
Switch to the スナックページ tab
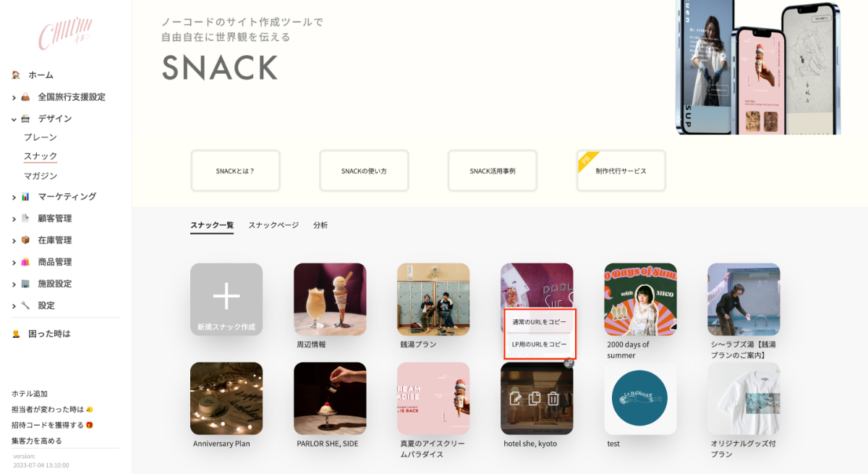click(273, 225)
